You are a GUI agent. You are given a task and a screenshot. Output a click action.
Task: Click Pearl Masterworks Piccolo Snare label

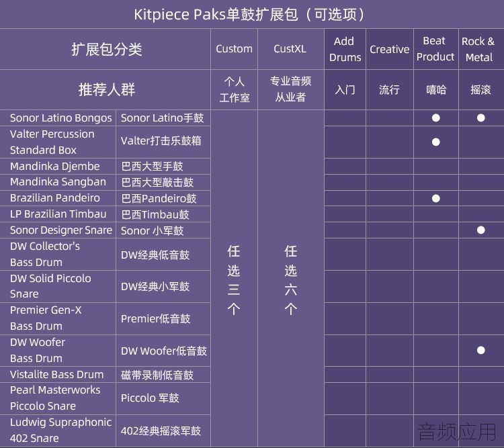55,398
